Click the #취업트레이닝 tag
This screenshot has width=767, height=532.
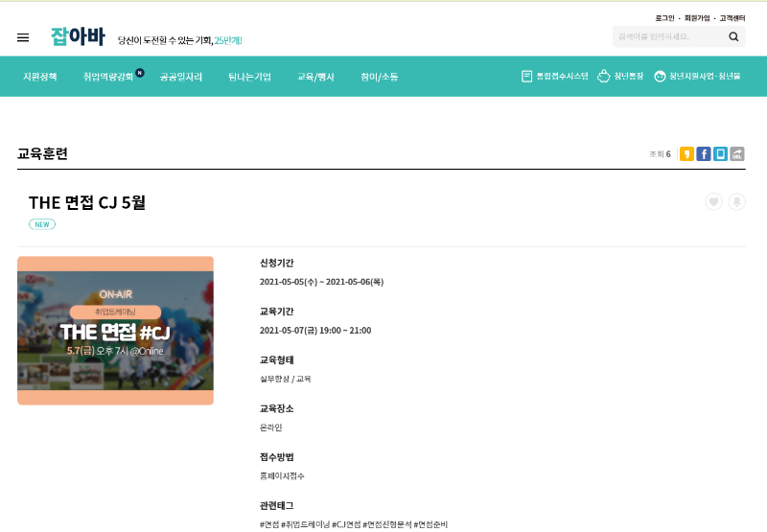point(305,524)
